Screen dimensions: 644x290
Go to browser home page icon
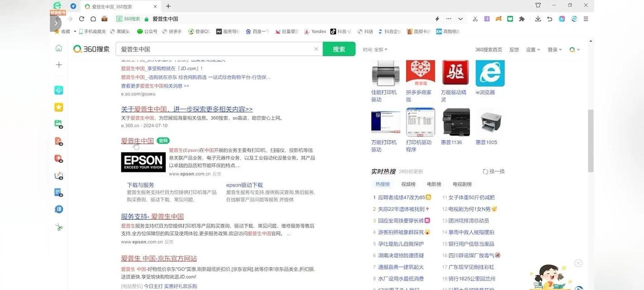click(93, 19)
